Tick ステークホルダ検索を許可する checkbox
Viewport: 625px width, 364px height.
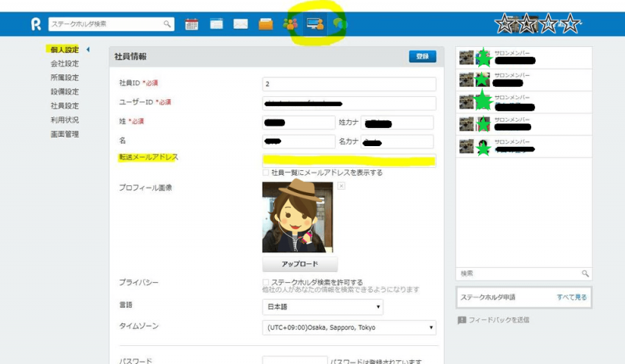[x=266, y=282]
